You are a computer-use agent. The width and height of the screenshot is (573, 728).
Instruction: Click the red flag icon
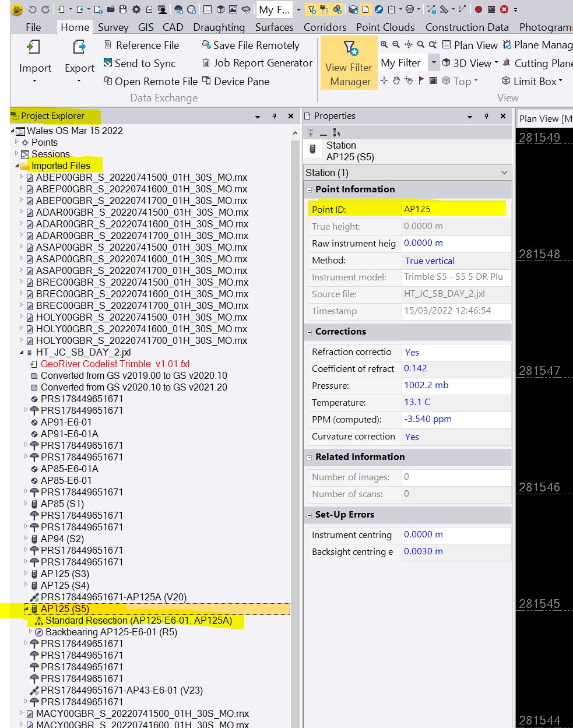point(421,81)
